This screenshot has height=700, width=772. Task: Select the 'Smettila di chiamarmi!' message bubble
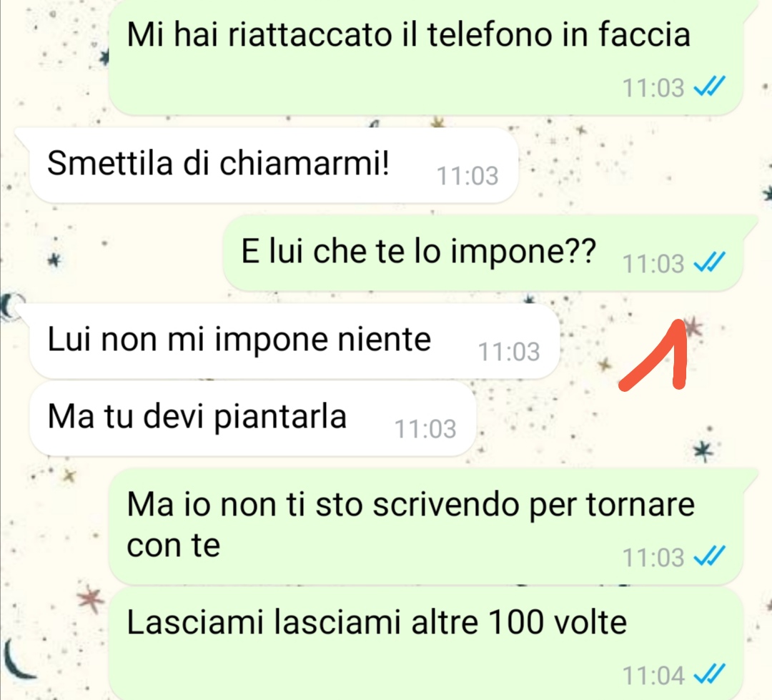pyautogui.click(x=274, y=165)
